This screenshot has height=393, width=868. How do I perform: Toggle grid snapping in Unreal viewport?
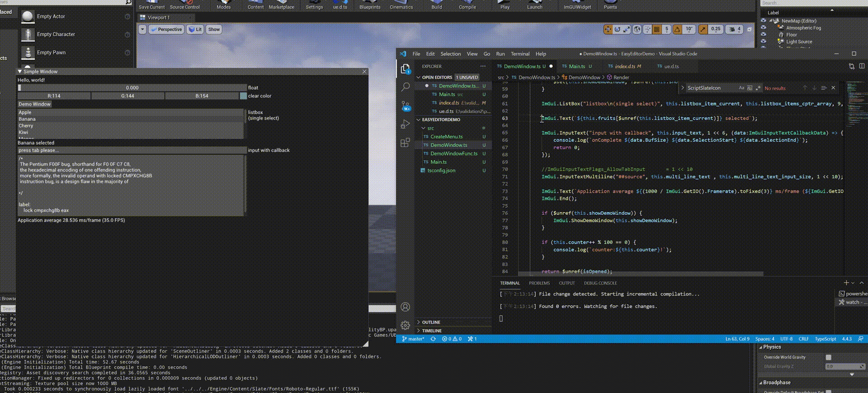pos(657,29)
